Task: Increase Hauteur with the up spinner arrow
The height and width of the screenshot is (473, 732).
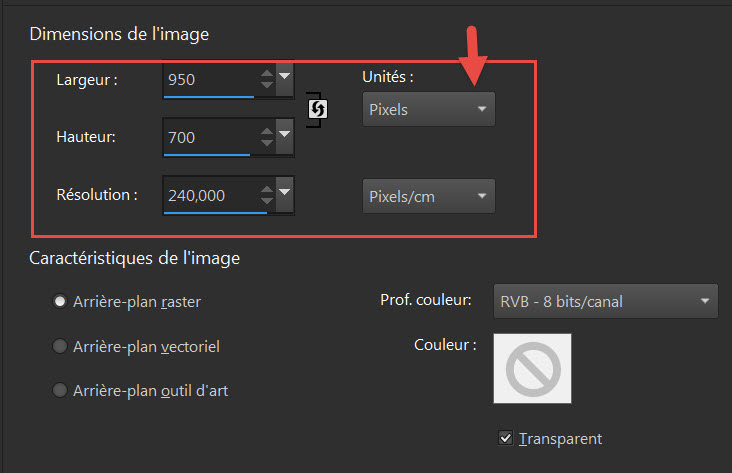Action: 267,131
